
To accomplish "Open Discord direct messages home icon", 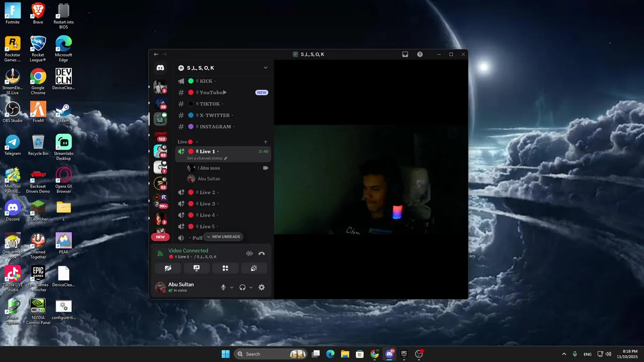I will pos(160,68).
